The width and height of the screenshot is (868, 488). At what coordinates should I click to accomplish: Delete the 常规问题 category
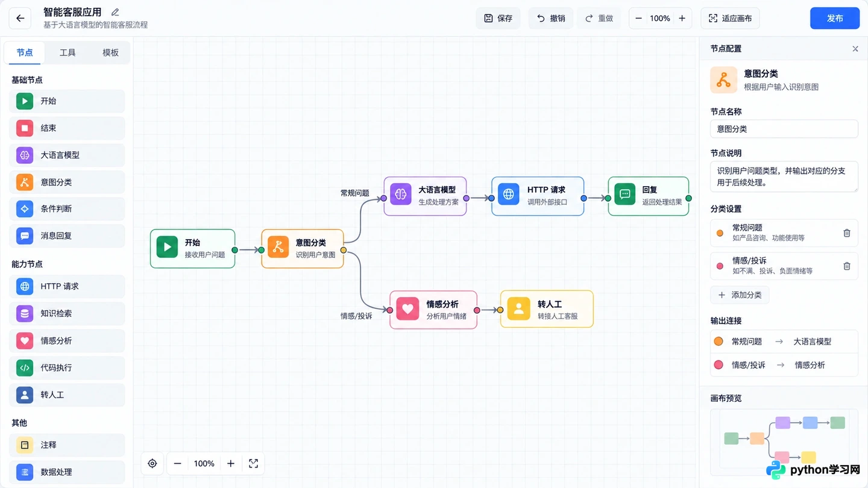point(847,233)
